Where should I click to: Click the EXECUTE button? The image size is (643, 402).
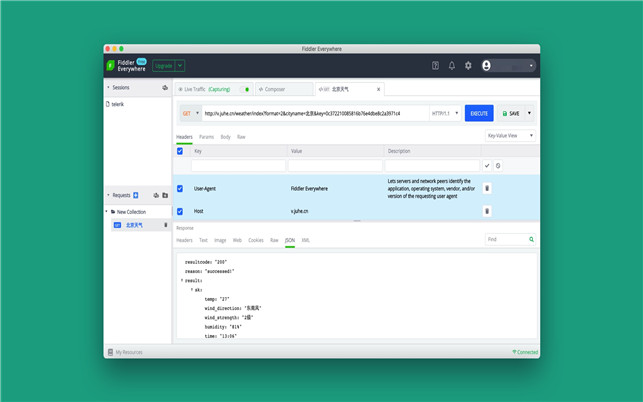479,113
